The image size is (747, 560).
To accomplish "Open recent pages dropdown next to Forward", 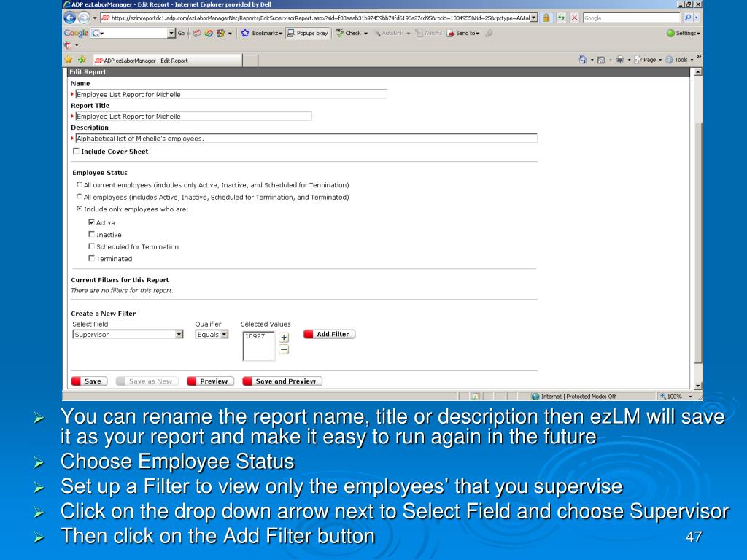I will (94, 18).
